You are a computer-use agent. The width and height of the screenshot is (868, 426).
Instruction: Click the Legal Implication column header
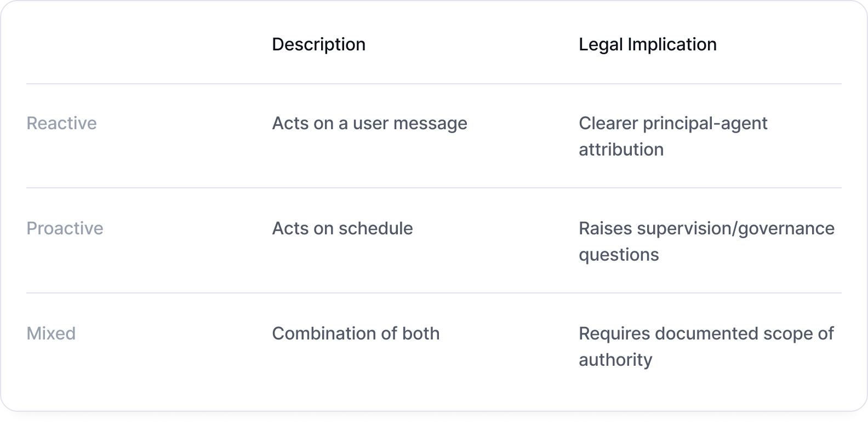click(648, 44)
